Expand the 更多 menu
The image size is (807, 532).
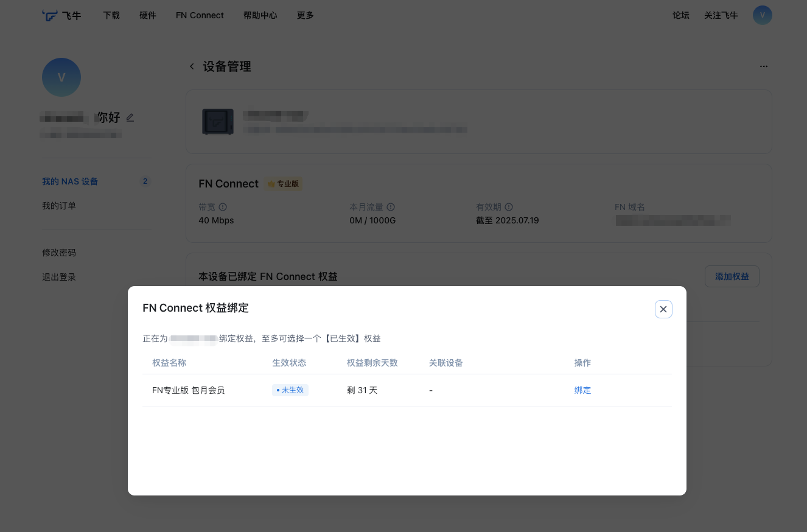306,15
